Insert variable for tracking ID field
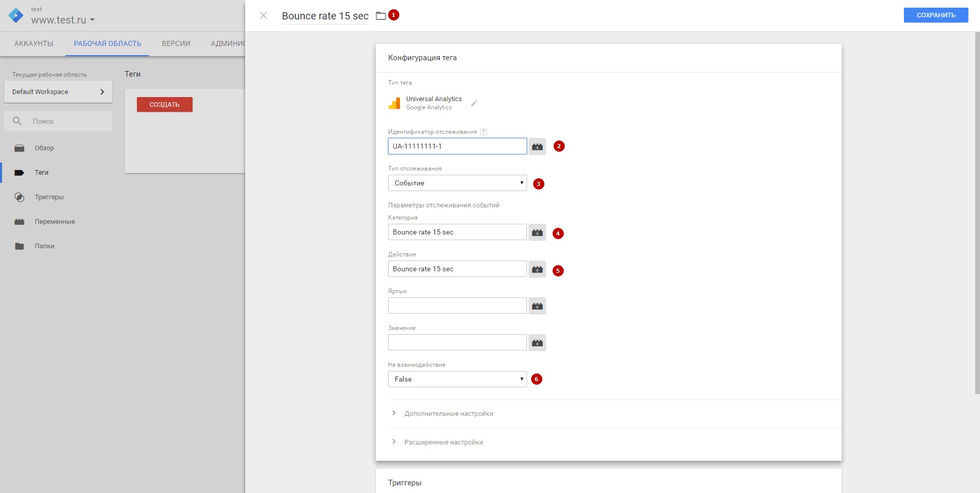This screenshot has height=493, width=980. pos(537,147)
